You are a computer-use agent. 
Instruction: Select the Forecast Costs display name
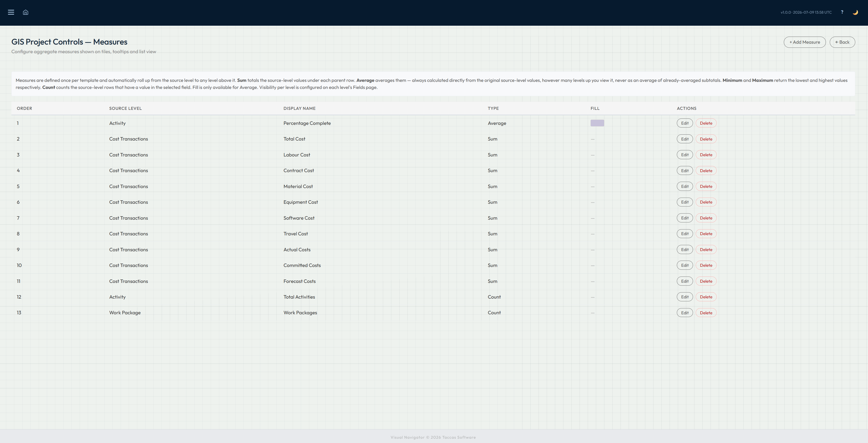299,281
